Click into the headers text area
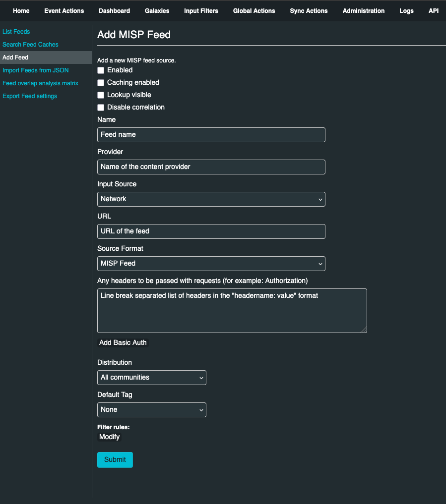Image resolution: width=446 pixels, height=504 pixels. point(232,311)
